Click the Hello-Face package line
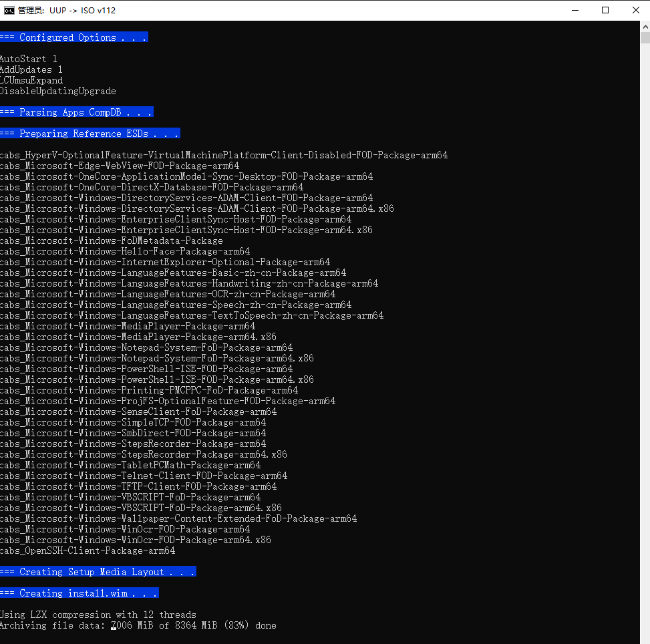The image size is (650, 644). pos(125,251)
